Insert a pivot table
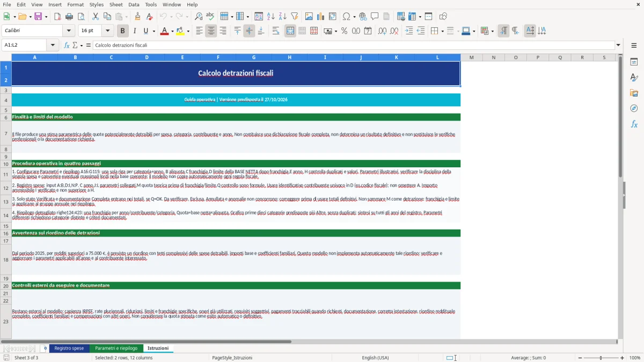Viewport: 644px width, 362px height. click(333, 17)
